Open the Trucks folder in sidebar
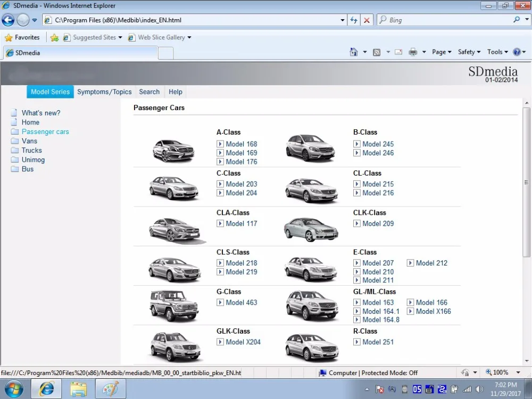Viewport: 532px width, 399px height. [x=31, y=151]
